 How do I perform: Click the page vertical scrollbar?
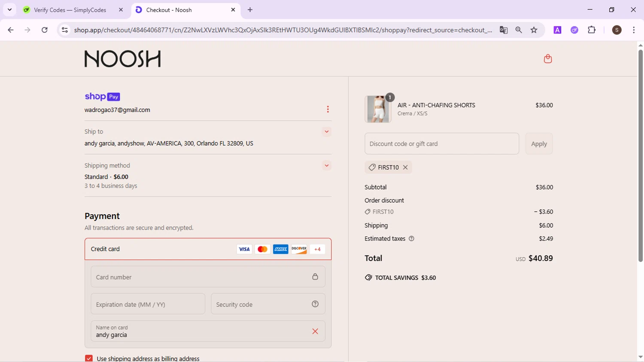[x=641, y=155]
